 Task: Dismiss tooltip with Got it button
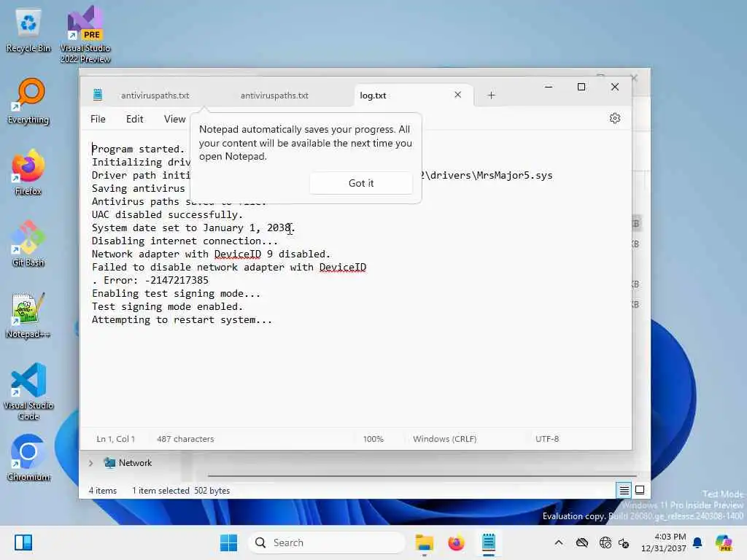[360, 183]
